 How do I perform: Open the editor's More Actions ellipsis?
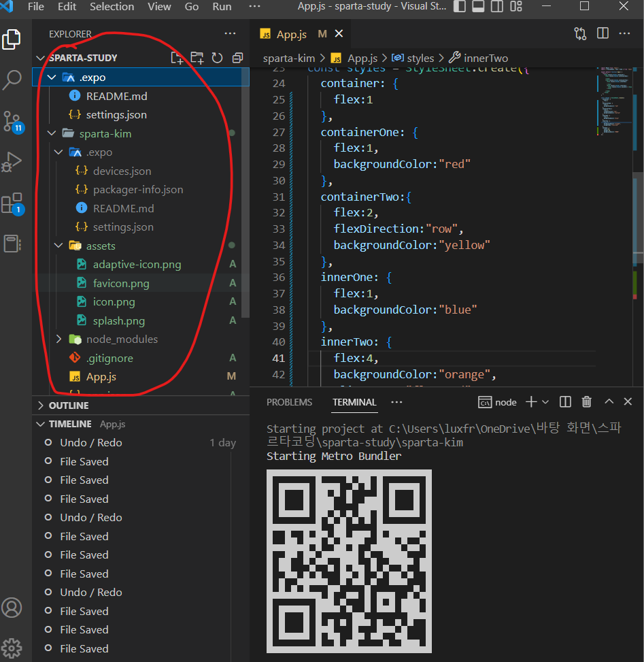pyautogui.click(x=624, y=33)
